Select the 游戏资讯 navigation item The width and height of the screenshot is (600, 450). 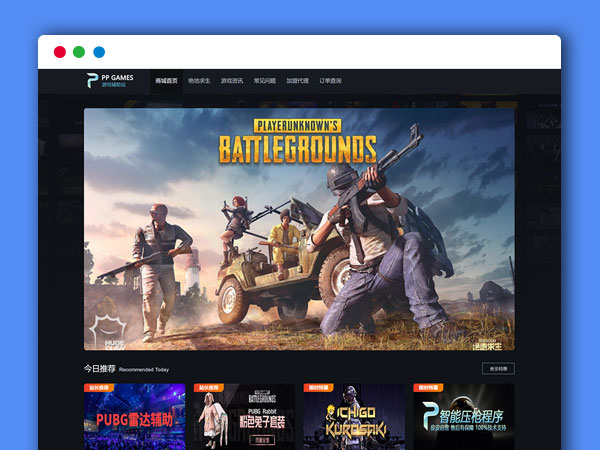pos(232,80)
